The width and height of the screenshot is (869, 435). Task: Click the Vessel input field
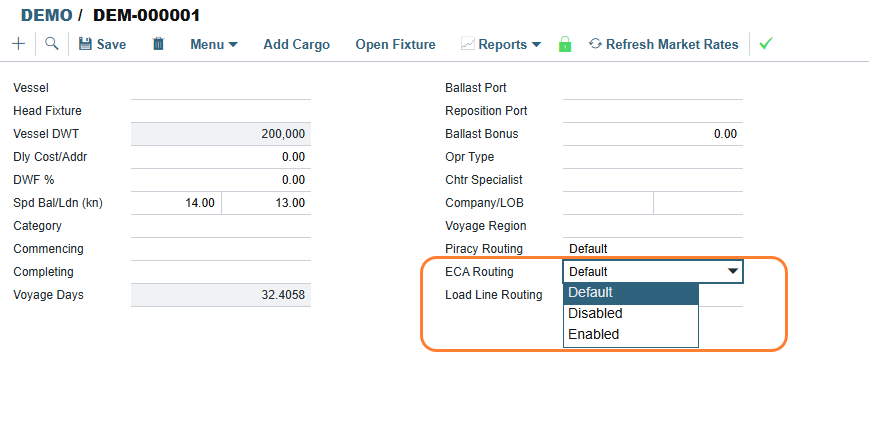[220, 88]
